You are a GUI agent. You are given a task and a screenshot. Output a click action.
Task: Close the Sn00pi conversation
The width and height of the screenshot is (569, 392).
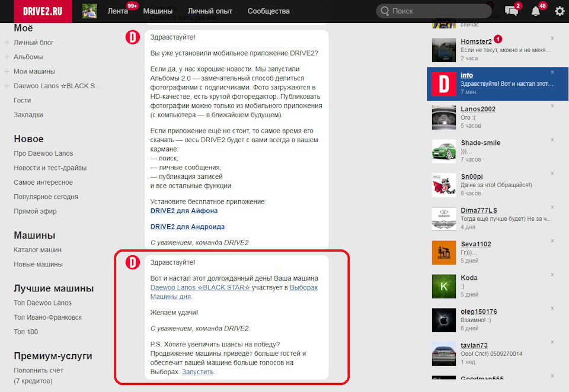coord(552,173)
